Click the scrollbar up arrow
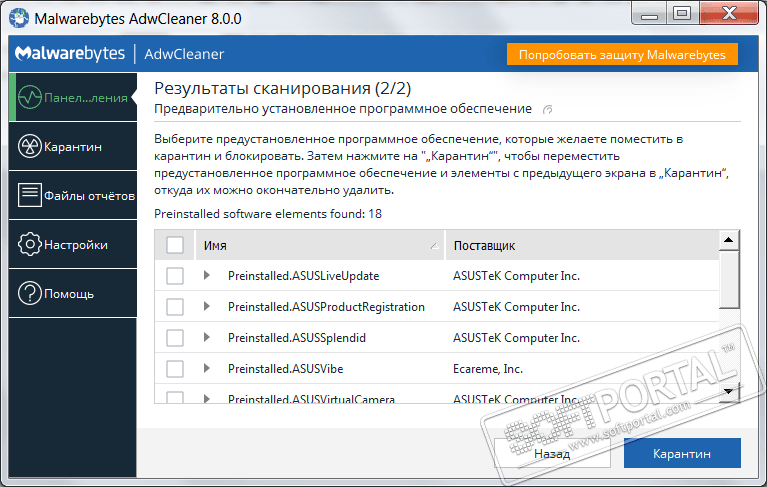 729,240
